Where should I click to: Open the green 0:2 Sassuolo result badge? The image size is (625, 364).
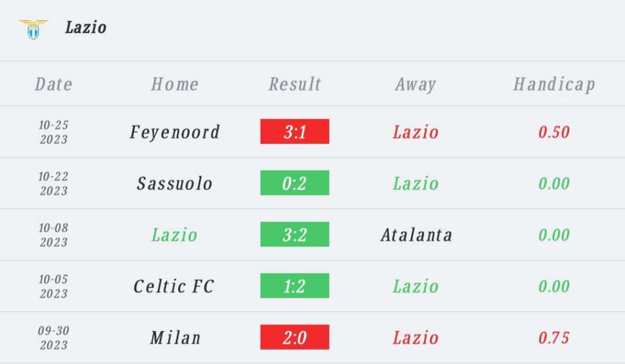[x=295, y=183]
